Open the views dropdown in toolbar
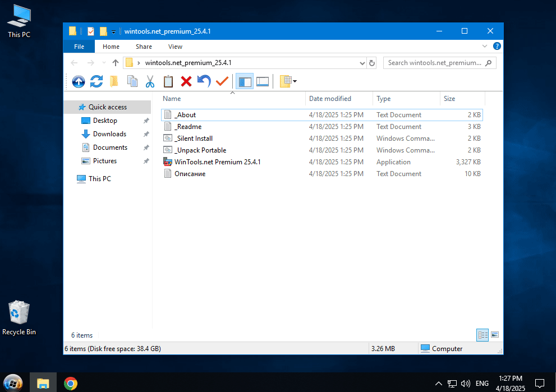Image resolution: width=556 pixels, height=392 pixels. pyautogui.click(x=288, y=81)
